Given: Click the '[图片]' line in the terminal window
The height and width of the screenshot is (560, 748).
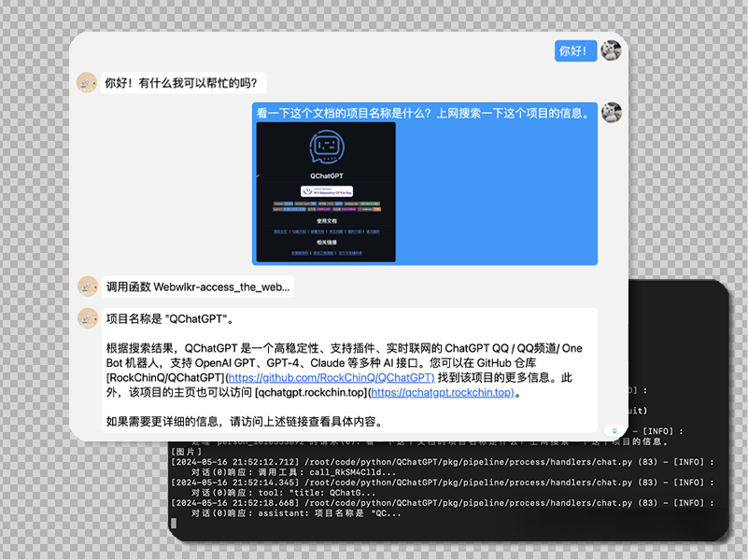Looking at the screenshot, I should click(187, 452).
